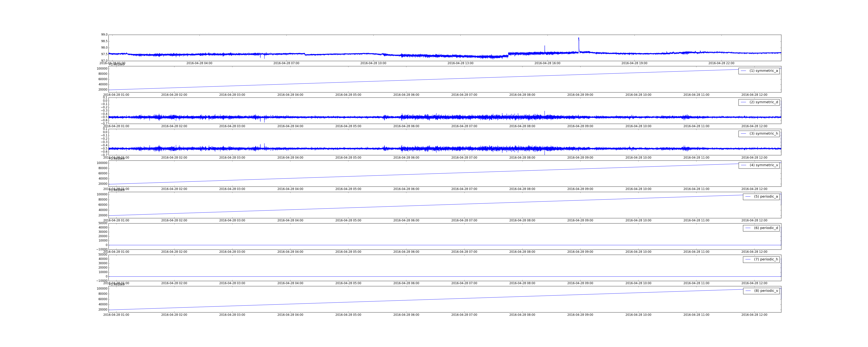Select the "(4) symmetric_v" legend entry
The image size is (868, 347).
763,165
